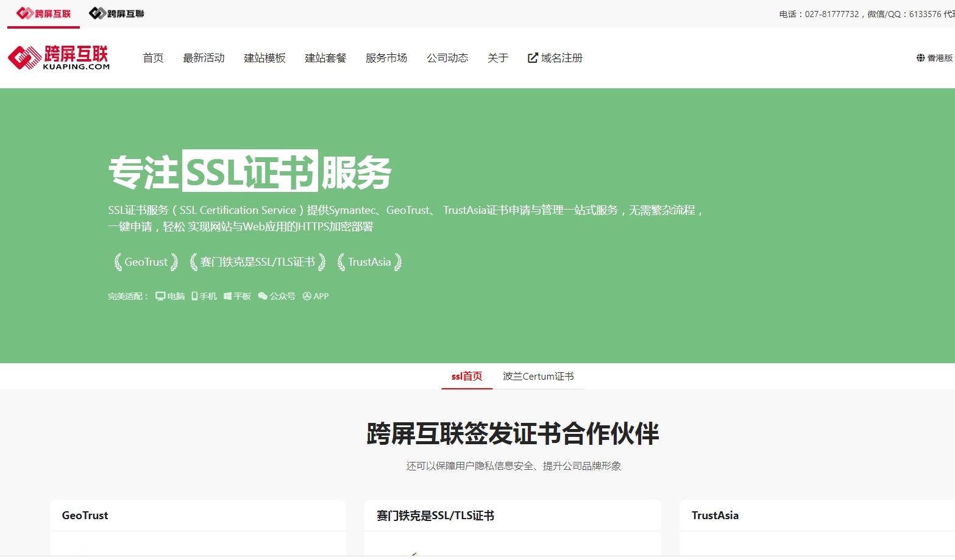Image resolution: width=955 pixels, height=560 pixels.
Task: Select the 波兰Certum证书 tab
Action: pyautogui.click(x=538, y=377)
